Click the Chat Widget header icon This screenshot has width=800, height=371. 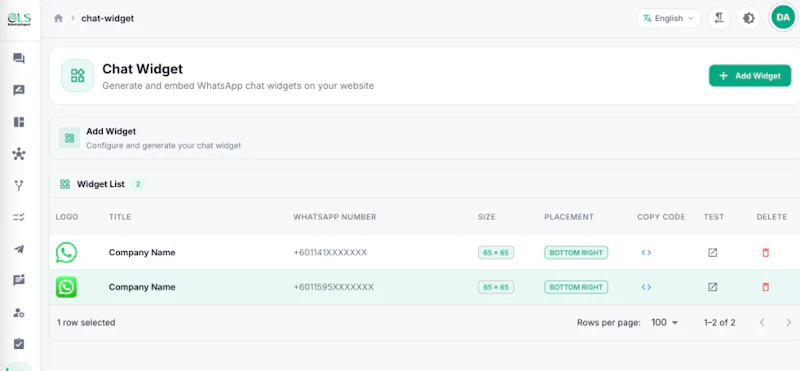point(78,76)
